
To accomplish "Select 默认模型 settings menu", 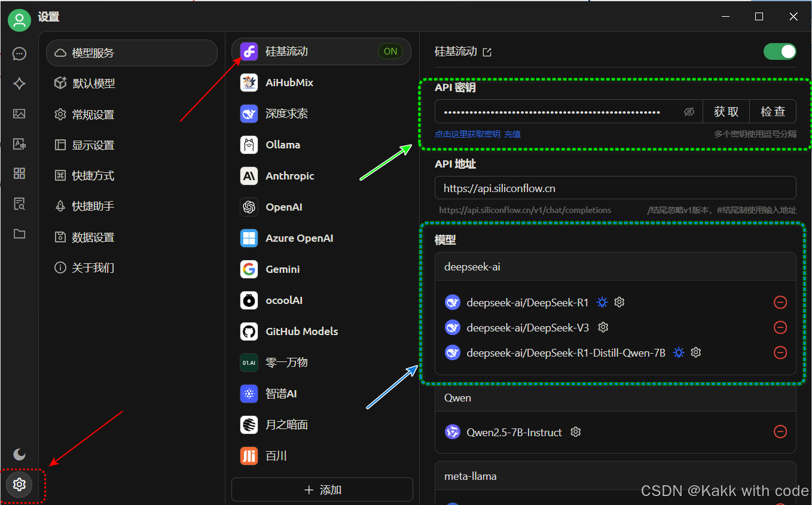I will 132,84.
